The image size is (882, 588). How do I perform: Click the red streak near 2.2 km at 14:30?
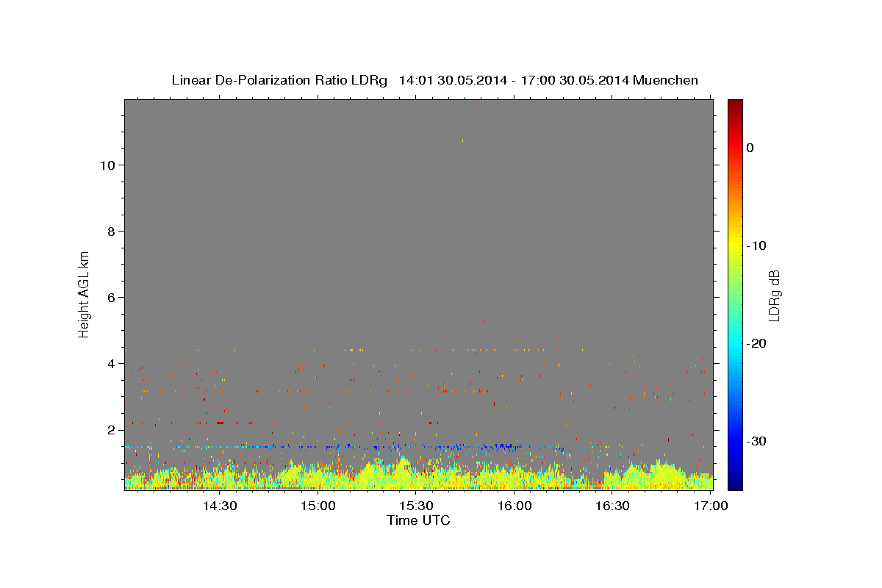[219, 423]
